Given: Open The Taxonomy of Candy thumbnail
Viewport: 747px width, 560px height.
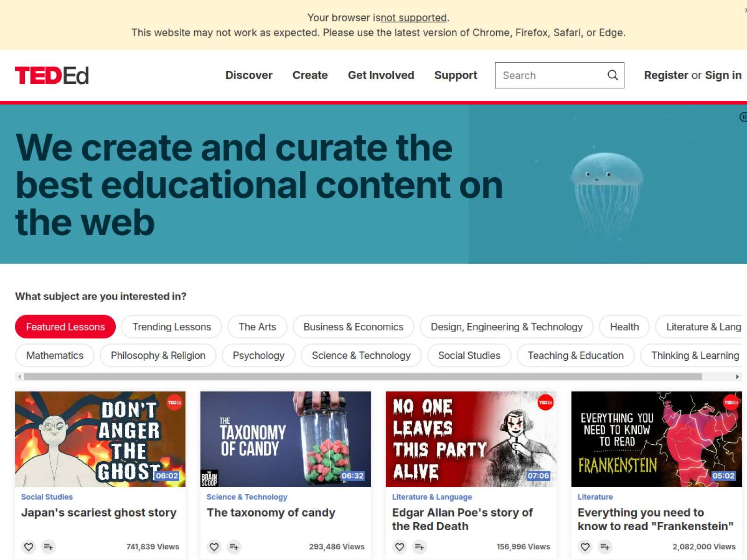Looking at the screenshot, I should coord(285,439).
